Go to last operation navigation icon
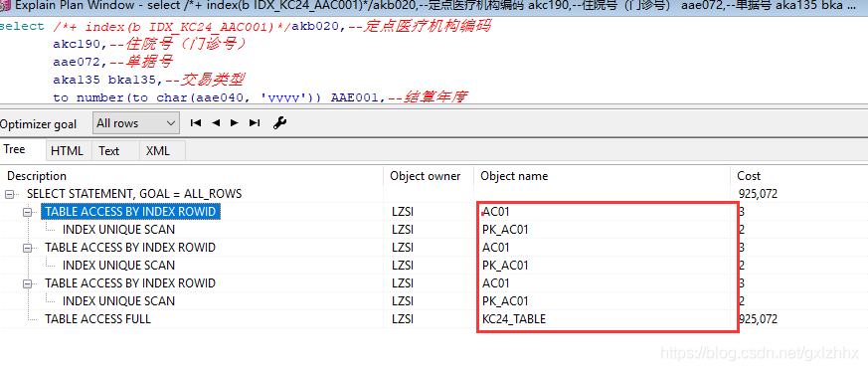Screen dimensions: 868x371 [x=255, y=123]
